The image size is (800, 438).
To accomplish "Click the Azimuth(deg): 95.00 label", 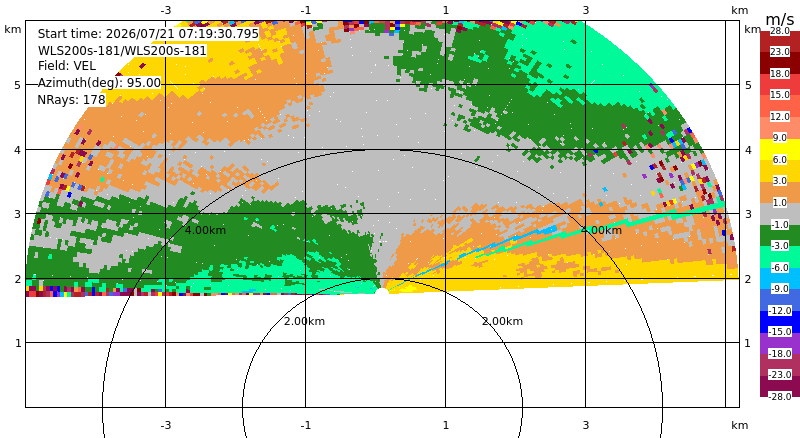I will [x=99, y=83].
